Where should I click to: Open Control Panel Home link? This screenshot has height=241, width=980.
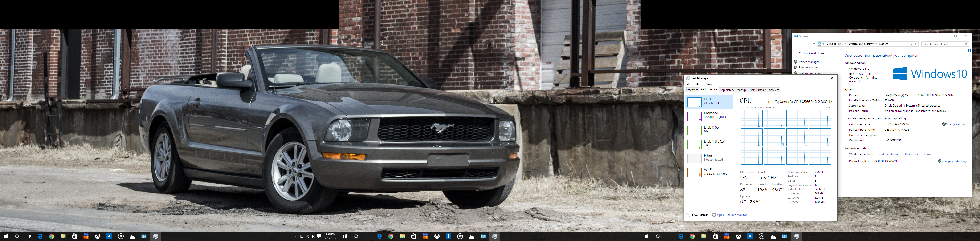pos(812,54)
